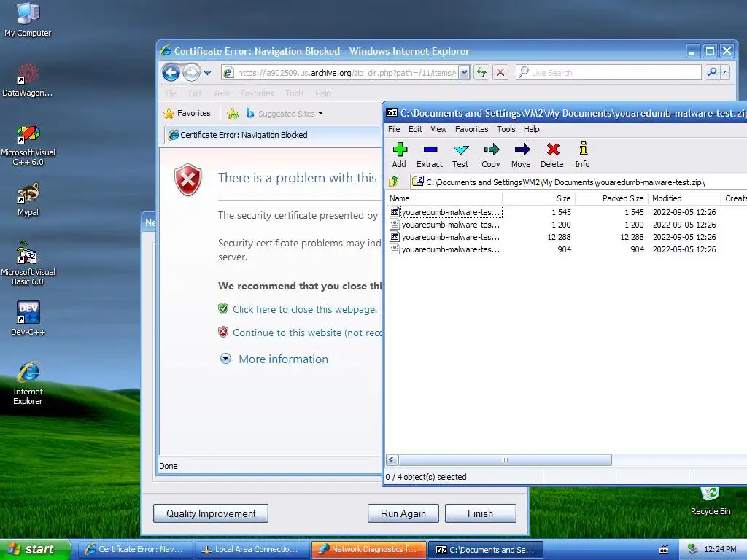This screenshot has height=560, width=747.
Task: Switch to Certificate Error taskbar item
Action: (135, 549)
